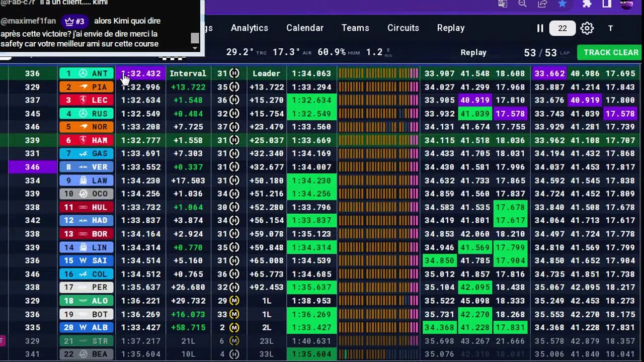
Task: Click the medium tyre icon in BOT's row
Action: (x=234, y=314)
